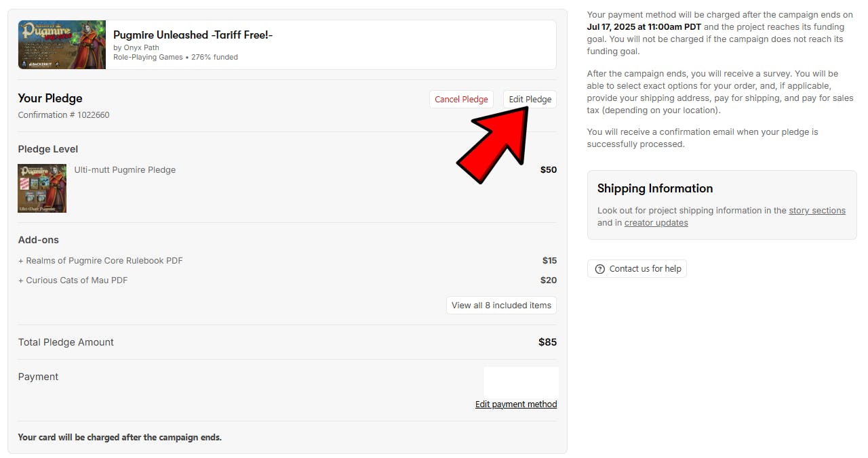Select the Realms of Pugmire Core Rulebook PDF add-on
This screenshot has height=458, width=868.
[104, 261]
